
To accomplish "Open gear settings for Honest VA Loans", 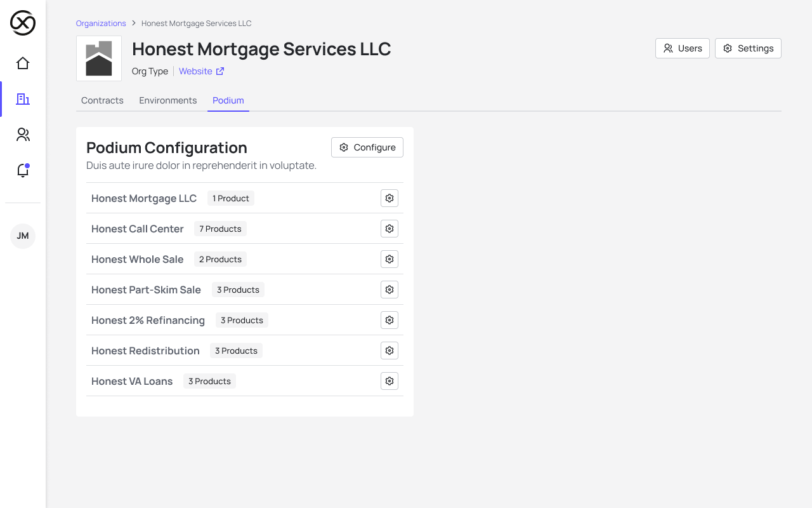I will (390, 381).
